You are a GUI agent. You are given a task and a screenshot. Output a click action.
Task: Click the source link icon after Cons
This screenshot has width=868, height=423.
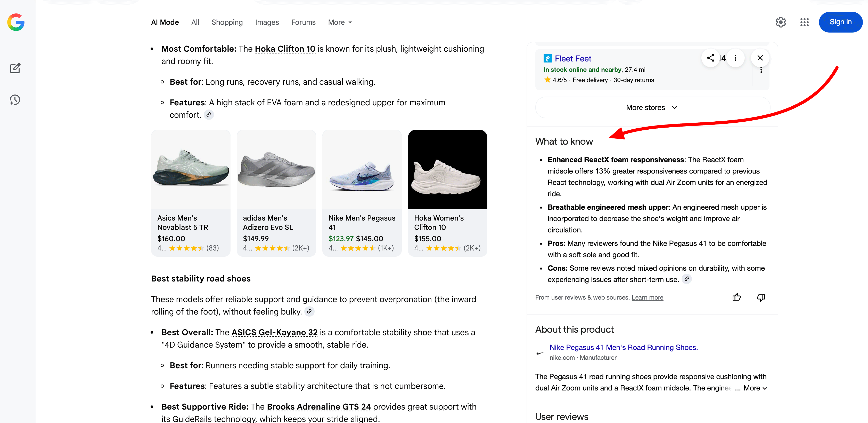[x=687, y=279]
